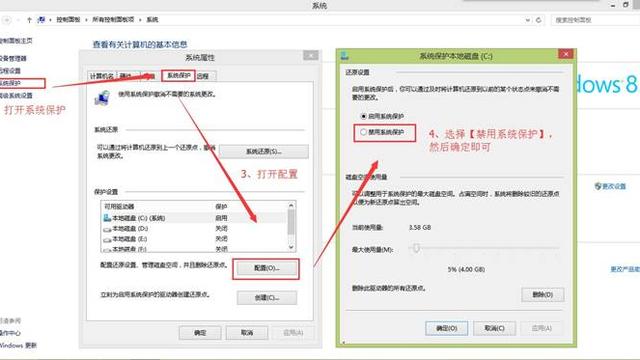The image size is (640, 360).
Task: Click 取消 in the 系统属性 dialog
Action: click(x=247, y=333)
